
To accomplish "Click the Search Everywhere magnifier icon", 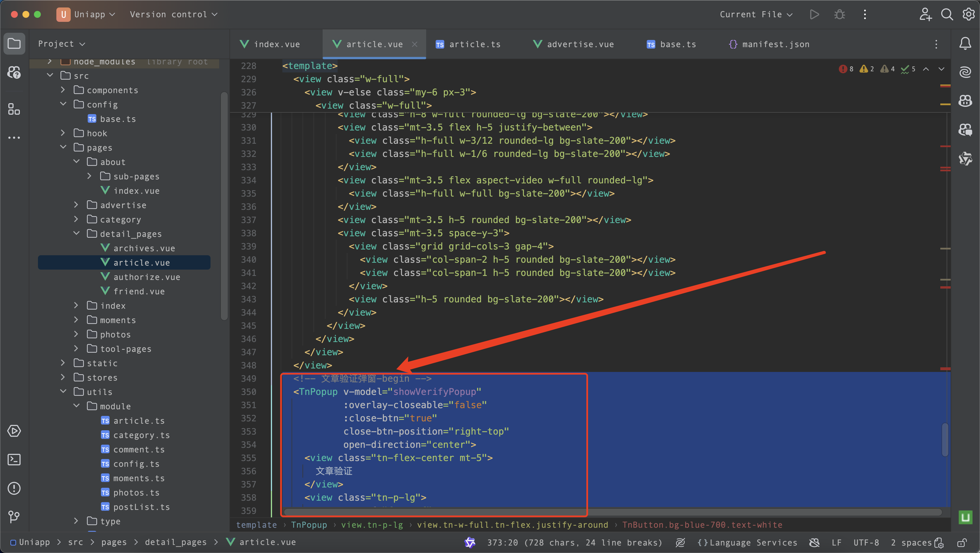I will click(947, 14).
